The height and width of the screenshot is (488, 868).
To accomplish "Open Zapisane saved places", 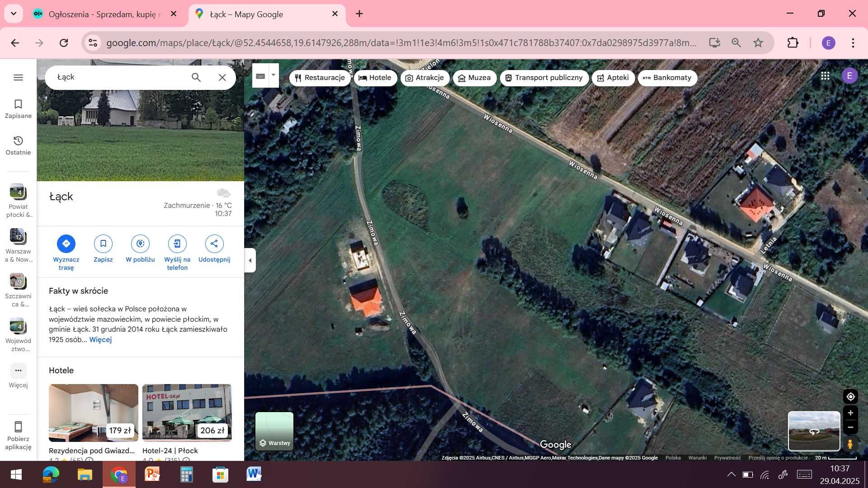I will point(18,109).
